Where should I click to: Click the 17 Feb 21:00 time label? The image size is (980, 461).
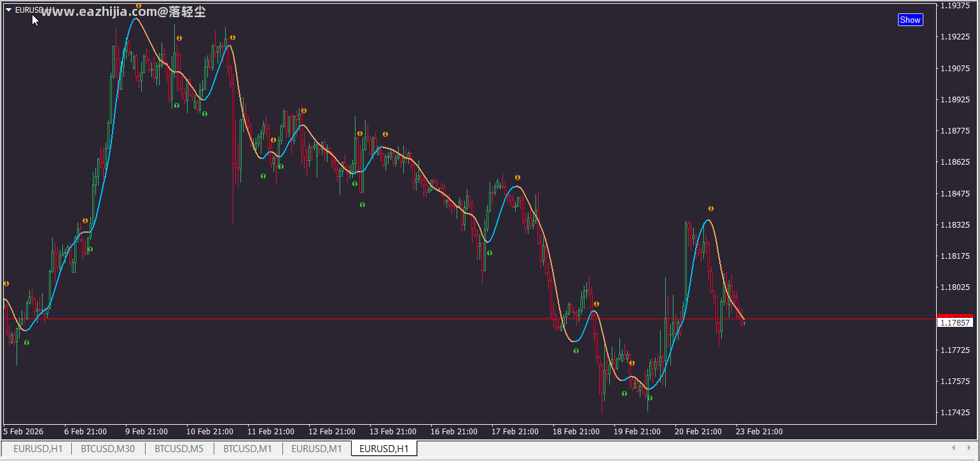(515, 431)
